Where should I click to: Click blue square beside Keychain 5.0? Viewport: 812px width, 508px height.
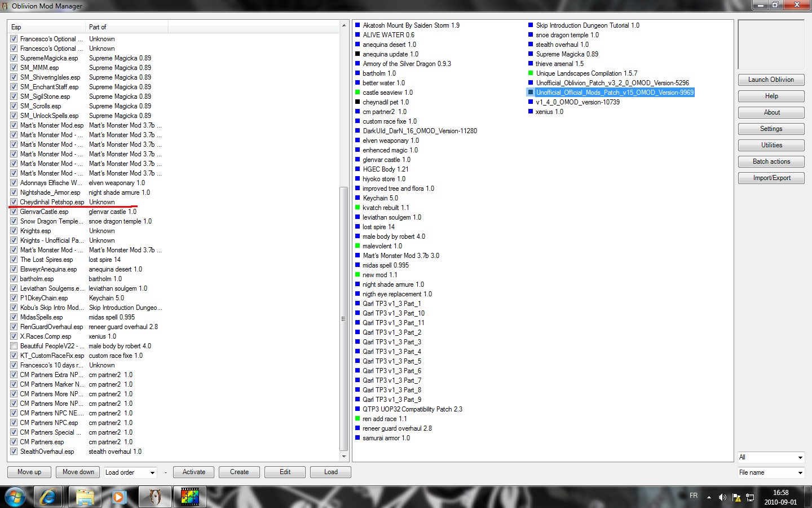point(358,198)
